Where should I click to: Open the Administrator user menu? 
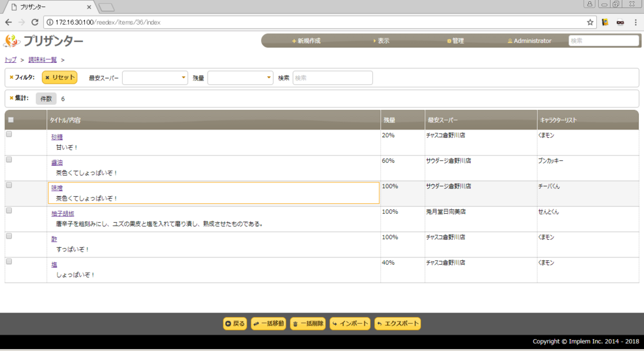tap(530, 41)
